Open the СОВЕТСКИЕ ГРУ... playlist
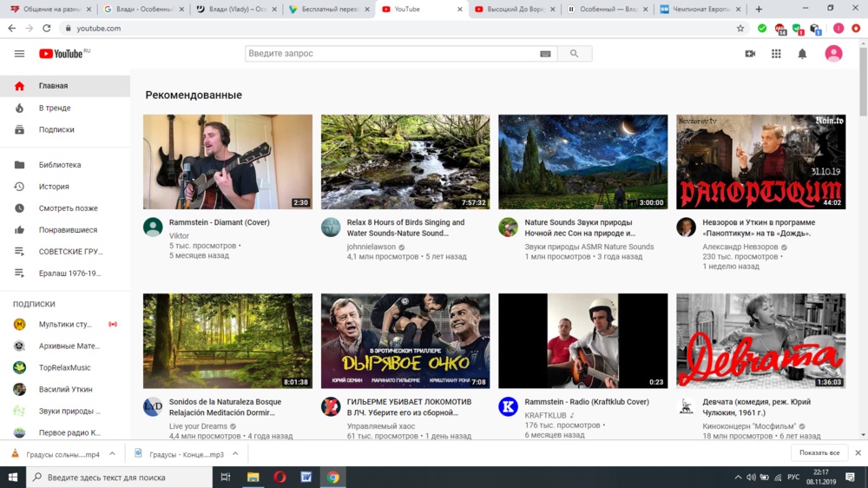 click(x=65, y=252)
